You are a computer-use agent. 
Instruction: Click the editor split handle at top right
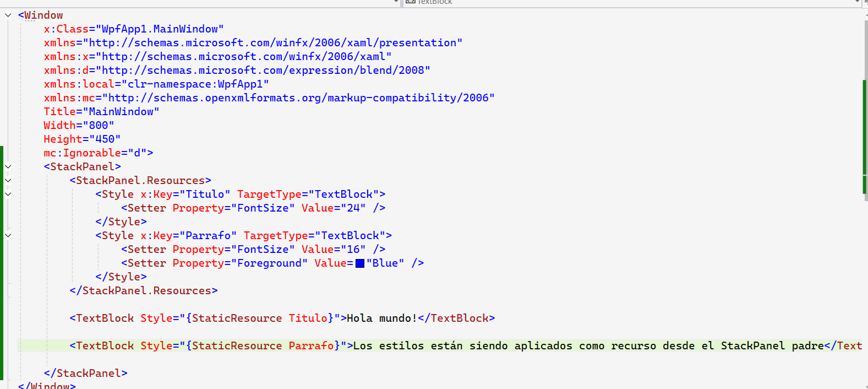point(865,3)
